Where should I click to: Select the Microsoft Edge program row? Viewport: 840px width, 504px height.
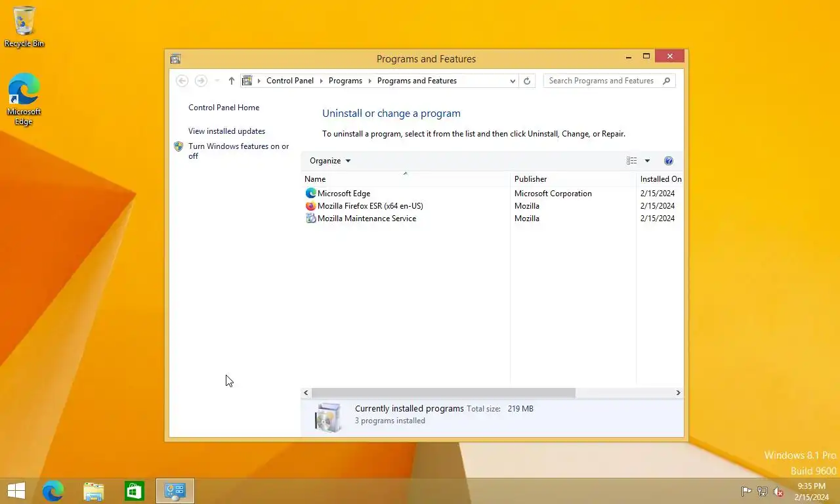tap(492, 194)
